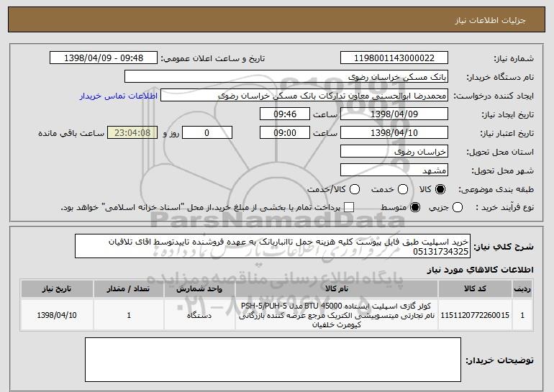Click the creation date field 1398/04/09

(x=394, y=114)
